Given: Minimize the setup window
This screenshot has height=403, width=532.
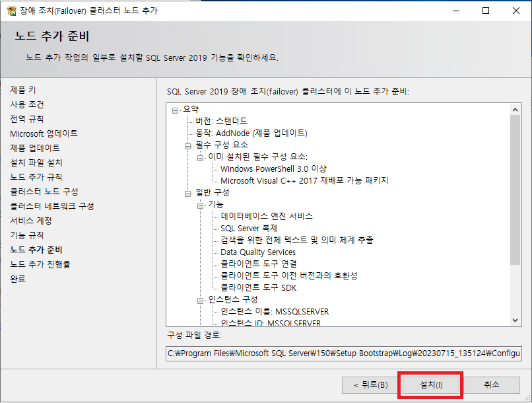Looking at the screenshot, I should (456, 11).
